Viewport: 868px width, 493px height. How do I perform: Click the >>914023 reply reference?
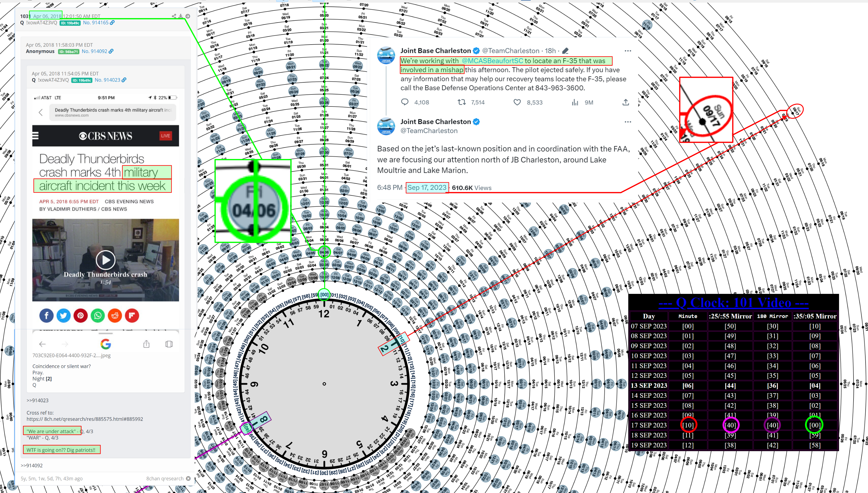pyautogui.click(x=38, y=400)
